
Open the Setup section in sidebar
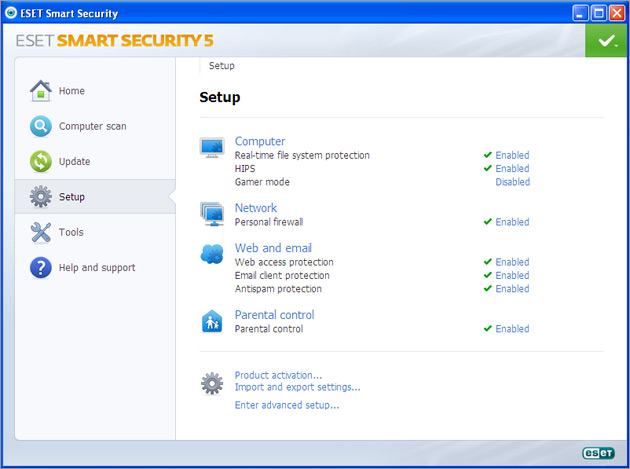pyautogui.click(x=72, y=197)
